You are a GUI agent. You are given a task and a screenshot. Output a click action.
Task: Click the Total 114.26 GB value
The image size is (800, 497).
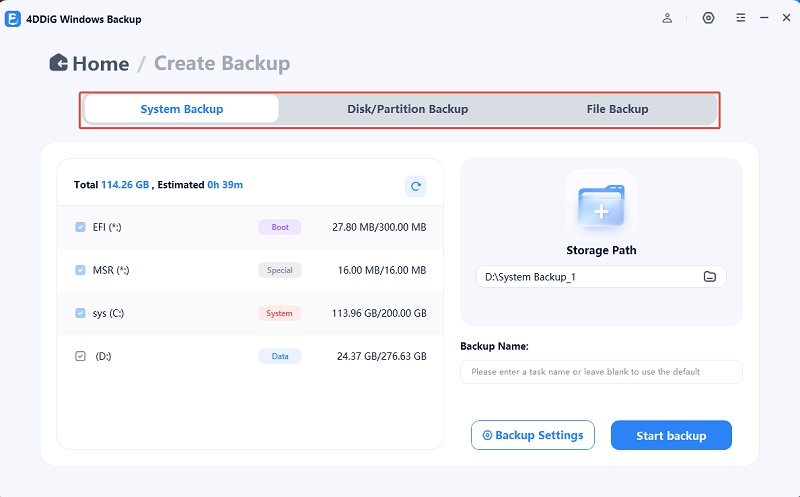[125, 185]
